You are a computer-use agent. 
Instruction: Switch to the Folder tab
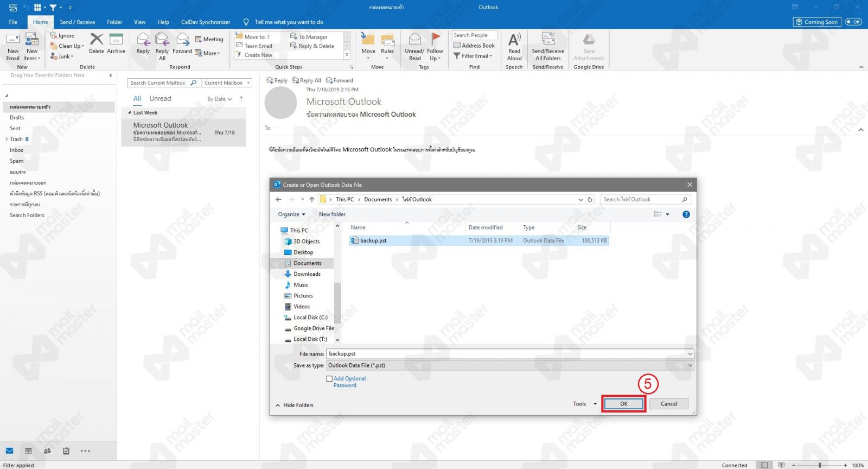click(114, 22)
